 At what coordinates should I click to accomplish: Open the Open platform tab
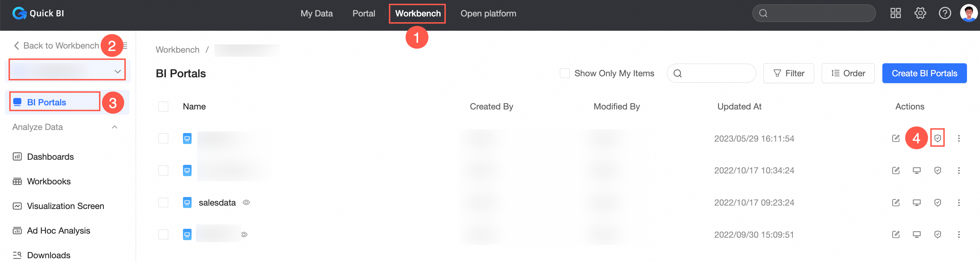pos(488,14)
